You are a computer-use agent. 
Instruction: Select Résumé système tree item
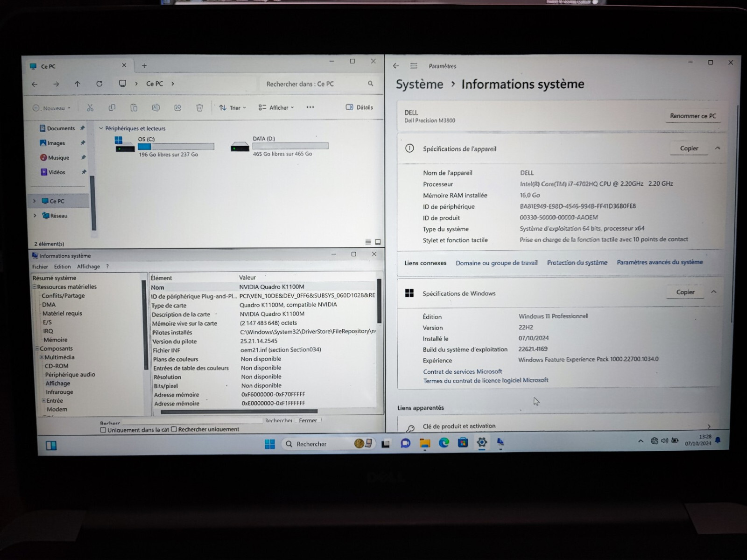point(54,278)
